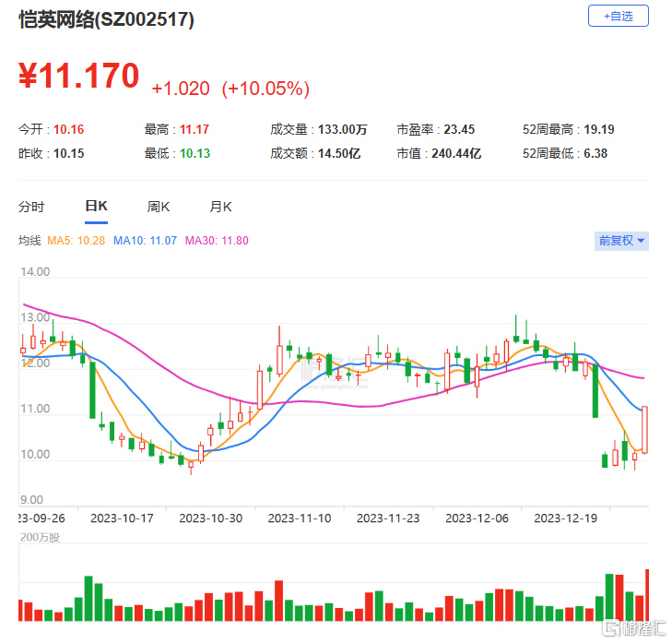This screenshot has width=672, height=643.
Task: Click the 成交量 value 133.00万
Action: pyautogui.click(x=342, y=129)
